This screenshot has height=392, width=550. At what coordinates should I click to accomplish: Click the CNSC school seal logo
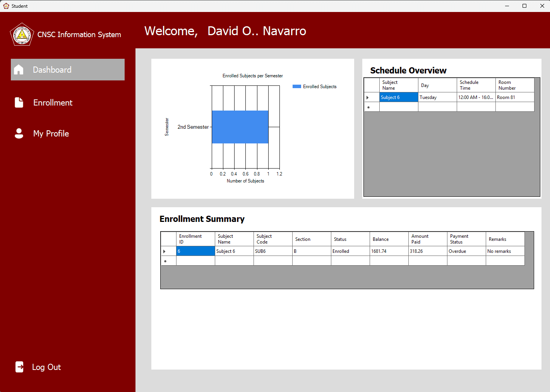pos(22,34)
